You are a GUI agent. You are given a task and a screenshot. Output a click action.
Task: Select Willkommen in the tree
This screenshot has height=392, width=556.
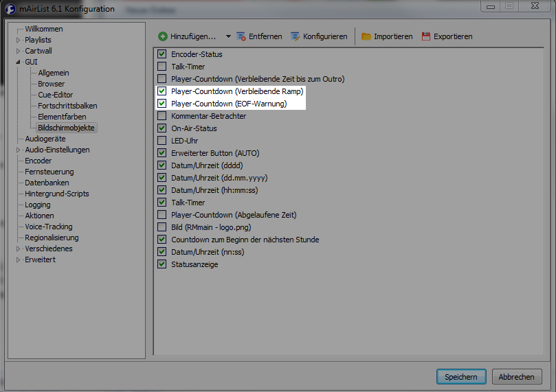tap(43, 29)
